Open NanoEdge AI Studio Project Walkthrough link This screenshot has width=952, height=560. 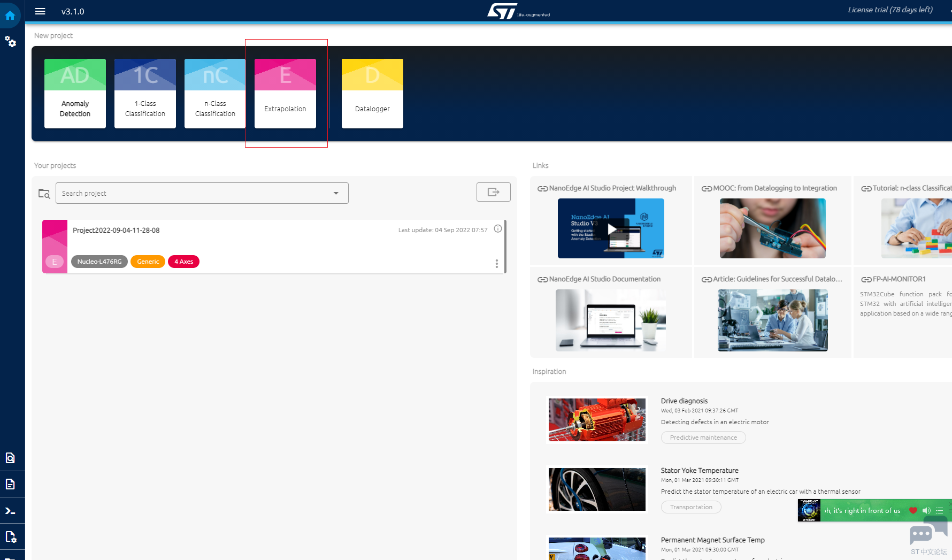pyautogui.click(x=612, y=188)
